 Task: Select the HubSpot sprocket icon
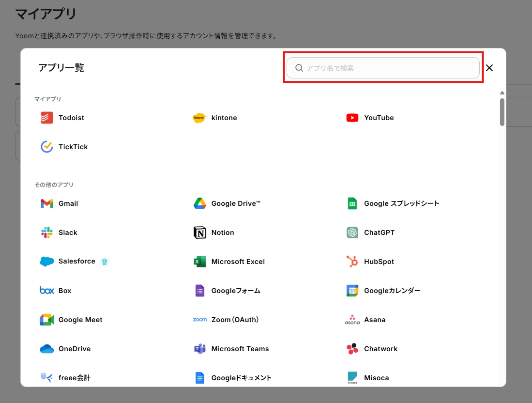pyautogui.click(x=352, y=262)
